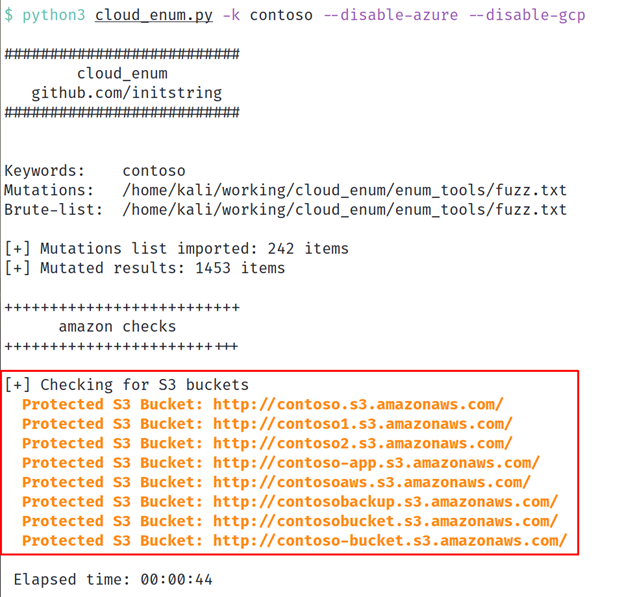This screenshot has height=597, width=624.
Task: Click the underlined cloud_enum.py filename
Action: [154, 16]
